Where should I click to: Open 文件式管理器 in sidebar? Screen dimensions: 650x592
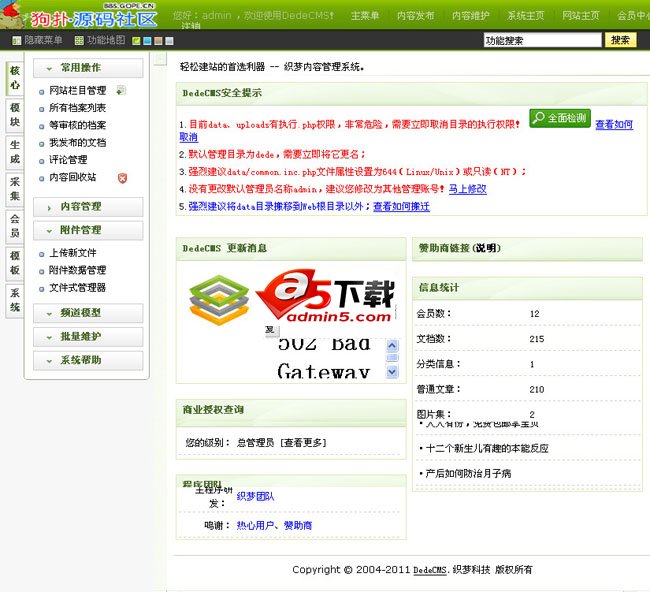tap(78, 288)
